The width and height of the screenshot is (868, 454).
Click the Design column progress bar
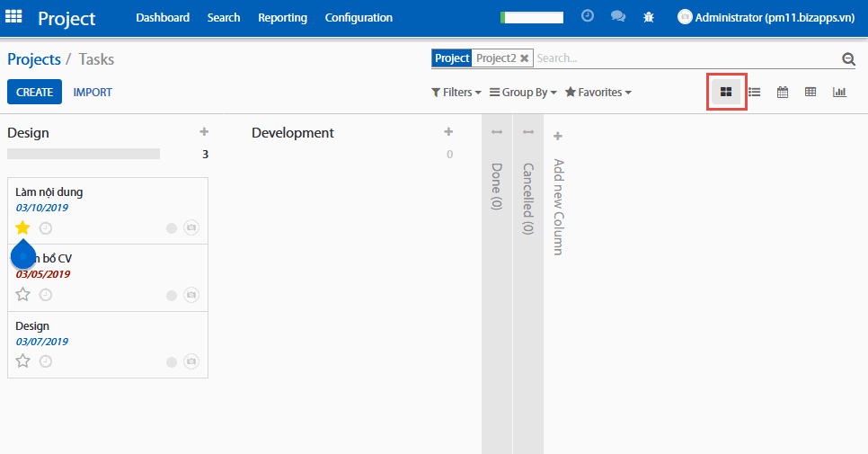[84, 154]
